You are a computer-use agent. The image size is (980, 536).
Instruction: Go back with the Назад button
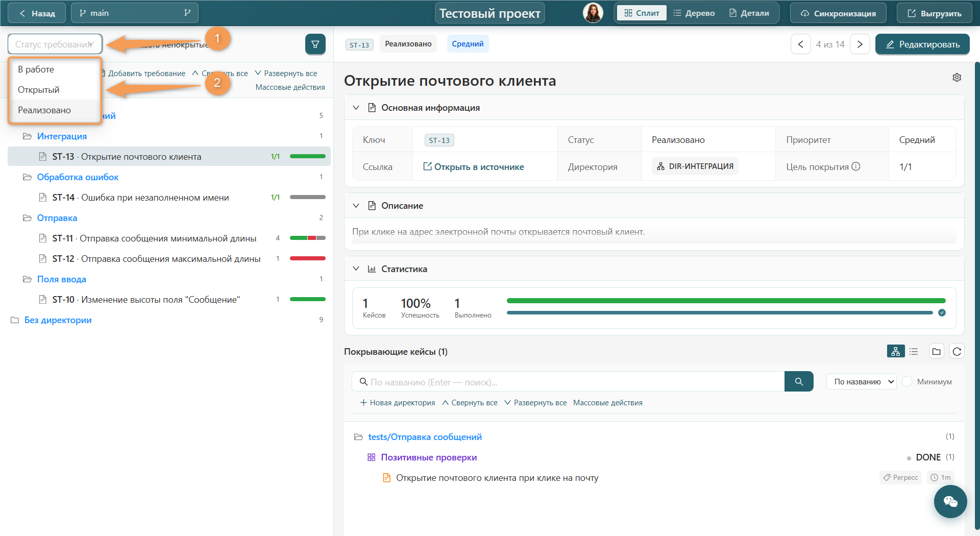click(x=37, y=13)
